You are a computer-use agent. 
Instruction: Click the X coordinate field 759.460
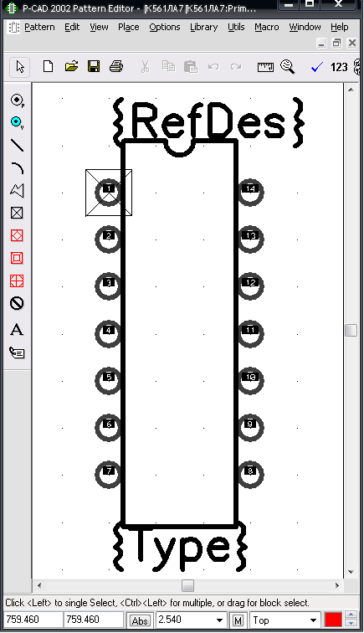point(33,620)
